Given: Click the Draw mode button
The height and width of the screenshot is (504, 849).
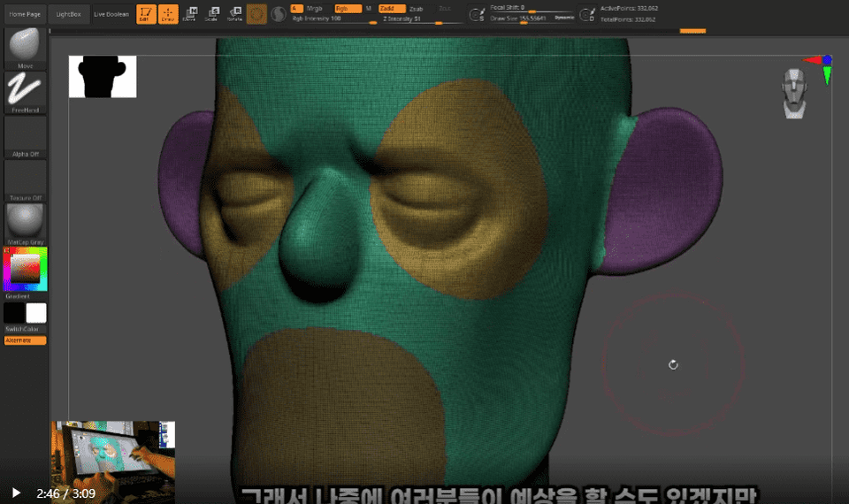Looking at the screenshot, I should click(167, 13).
